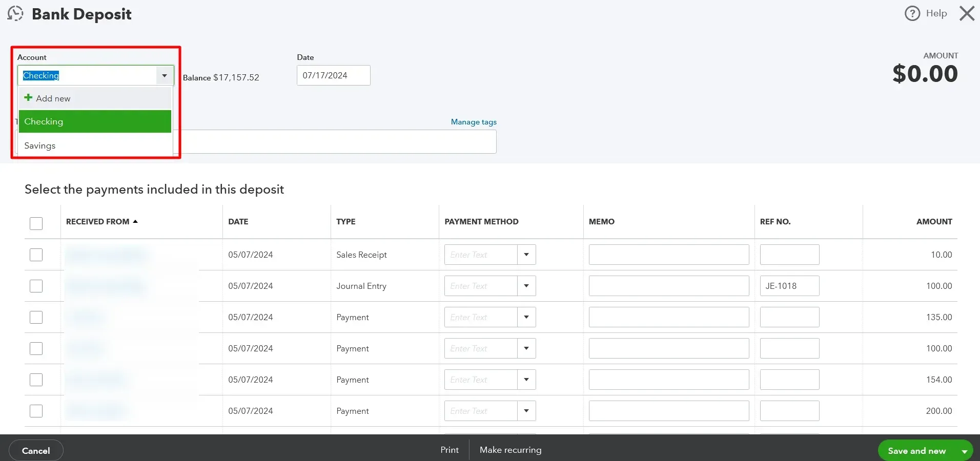
Task: Check the Journal Entry payment checkbox
Action: 36,286
